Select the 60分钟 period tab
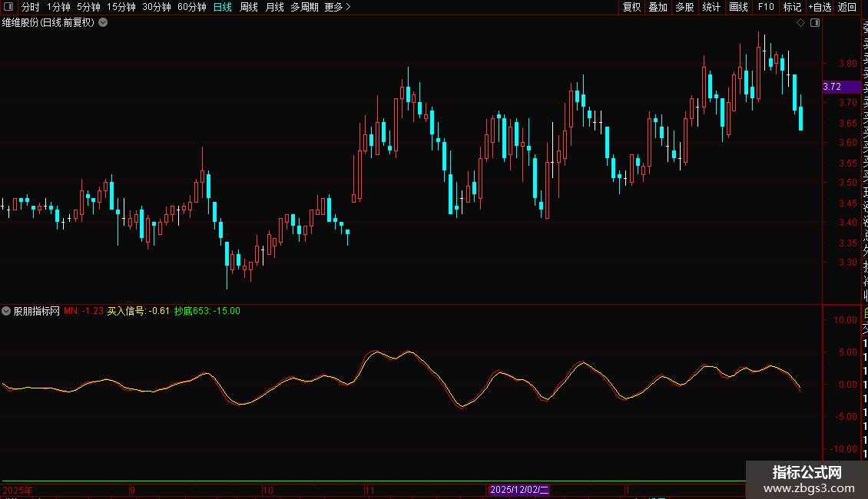The height and width of the screenshot is (499, 868). point(192,7)
